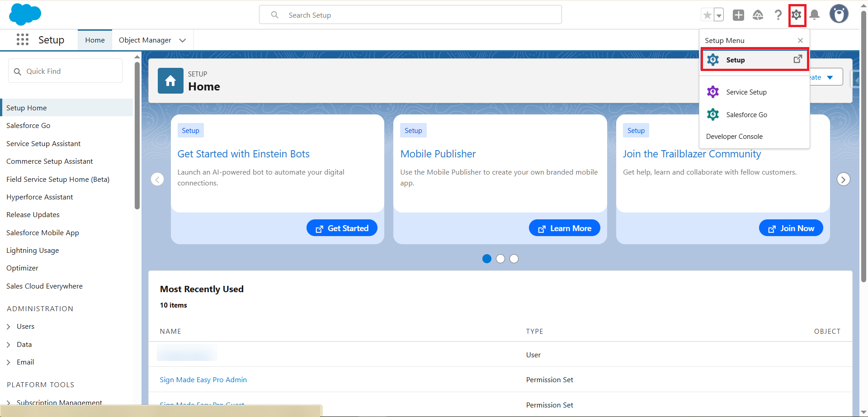The width and height of the screenshot is (868, 417).
Task: Open the App Launcher dots grid
Action: pos(23,40)
